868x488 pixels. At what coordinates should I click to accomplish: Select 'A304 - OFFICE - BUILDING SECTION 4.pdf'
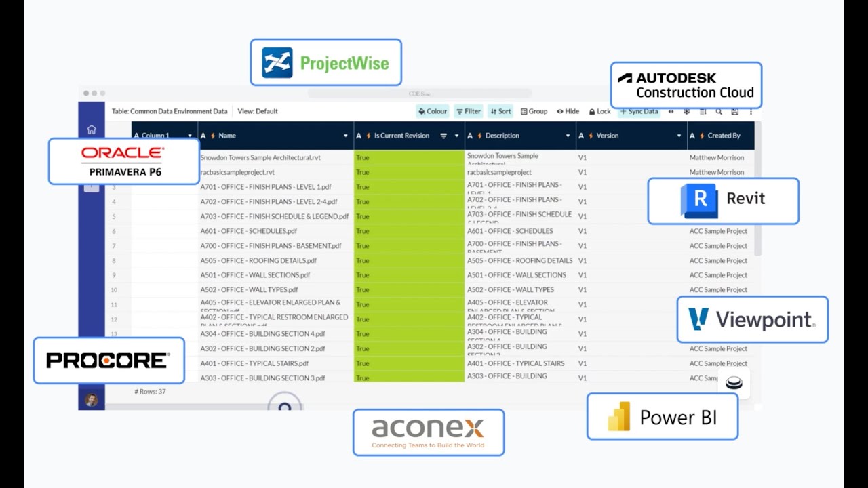pos(276,334)
